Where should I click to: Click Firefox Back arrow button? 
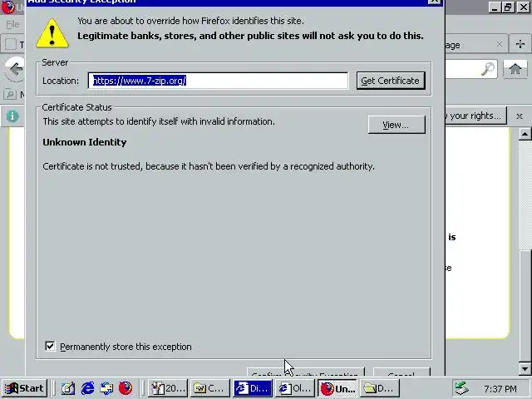[x=15, y=69]
